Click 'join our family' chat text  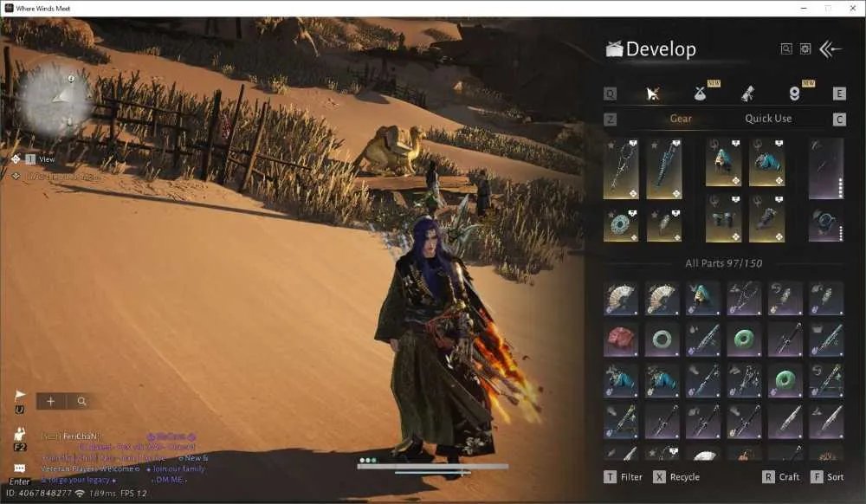tap(179, 468)
